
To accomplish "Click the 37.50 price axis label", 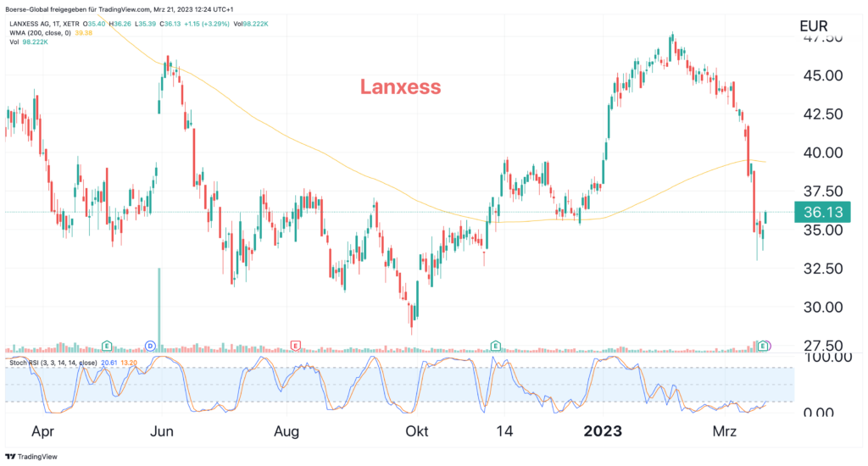I will pyautogui.click(x=822, y=191).
